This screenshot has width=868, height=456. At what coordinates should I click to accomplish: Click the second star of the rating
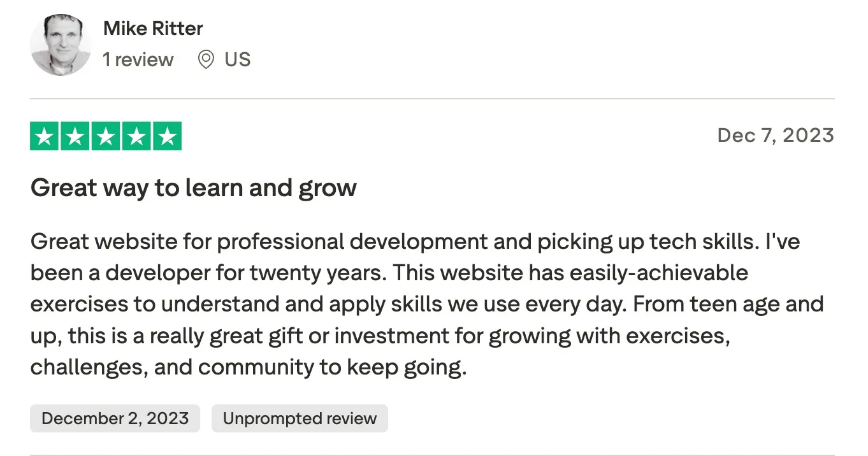(75, 135)
